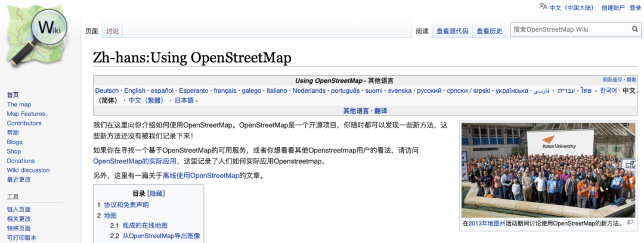Switch to español version

coord(162,91)
